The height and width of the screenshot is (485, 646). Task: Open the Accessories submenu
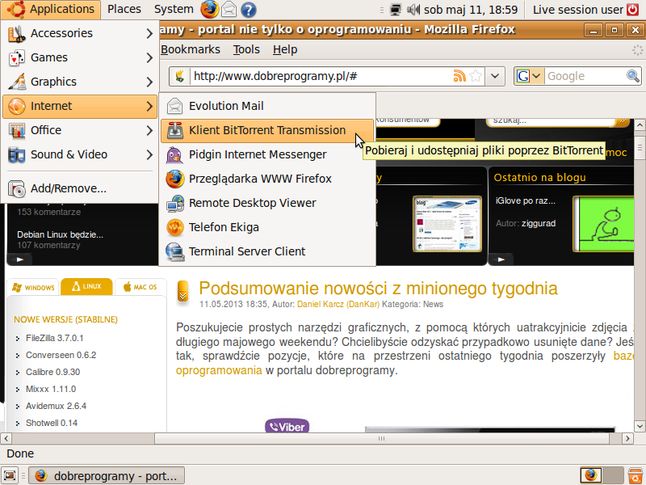pyautogui.click(x=80, y=33)
